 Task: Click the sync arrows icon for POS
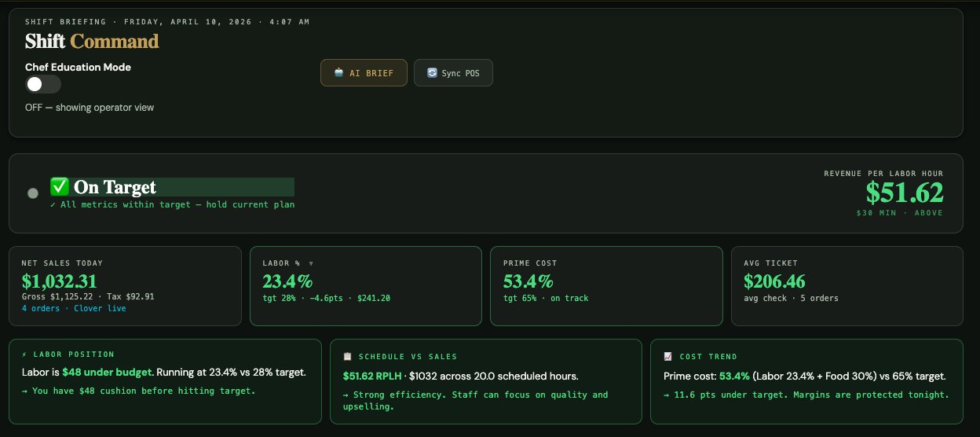(431, 73)
